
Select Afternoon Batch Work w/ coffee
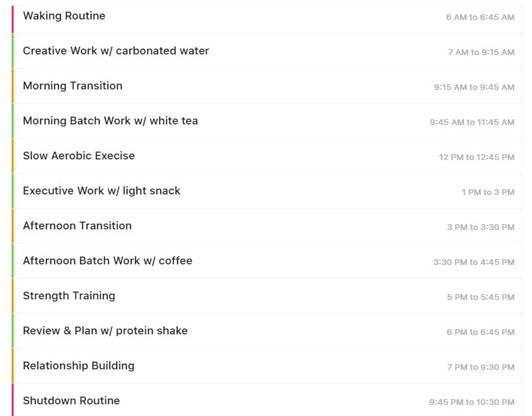tap(267, 260)
